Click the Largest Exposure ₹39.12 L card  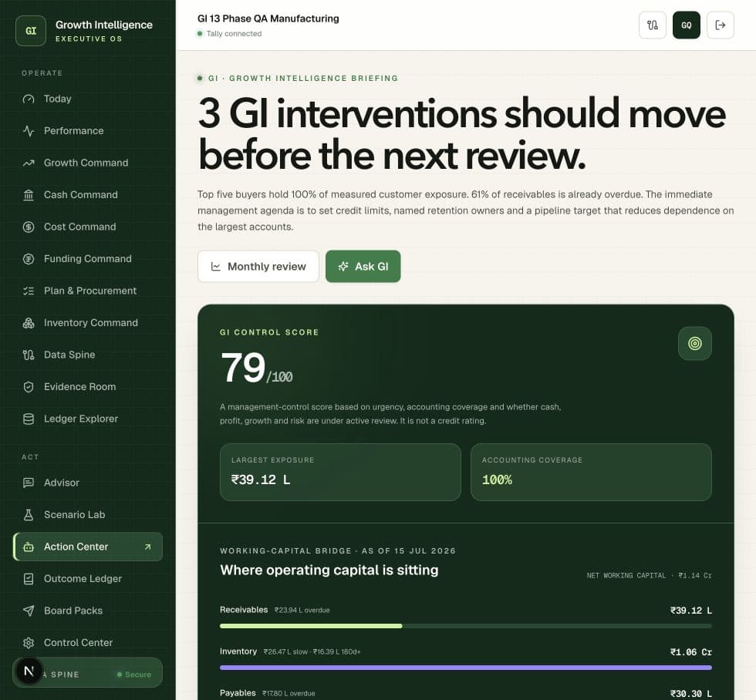(340, 472)
